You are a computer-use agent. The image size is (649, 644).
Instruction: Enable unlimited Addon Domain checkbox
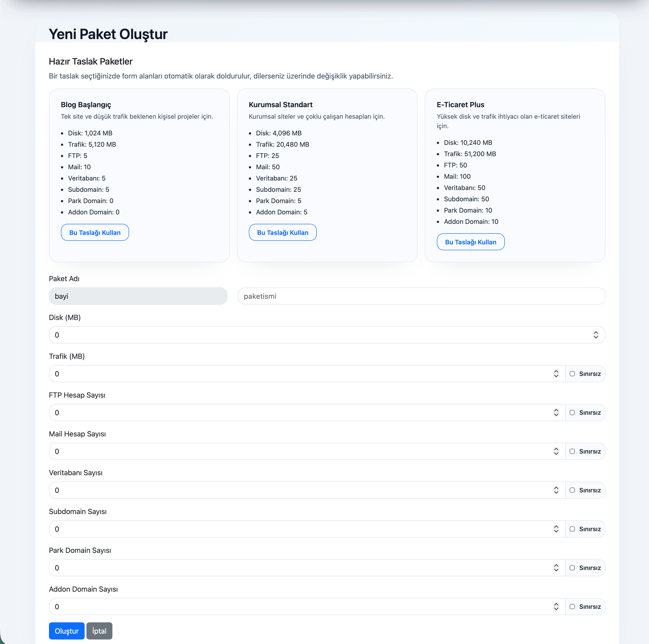(x=573, y=606)
